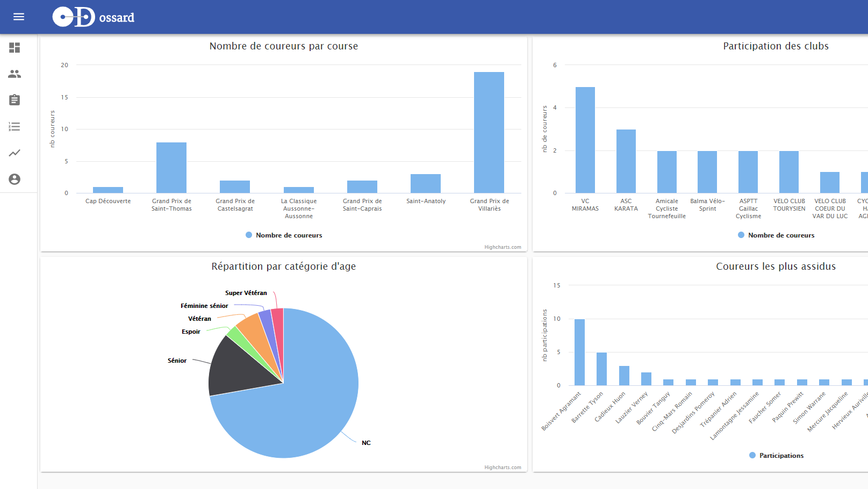Viewport: 868px width, 489px height.
Task: Click the Sénior pie label
Action: tap(177, 361)
